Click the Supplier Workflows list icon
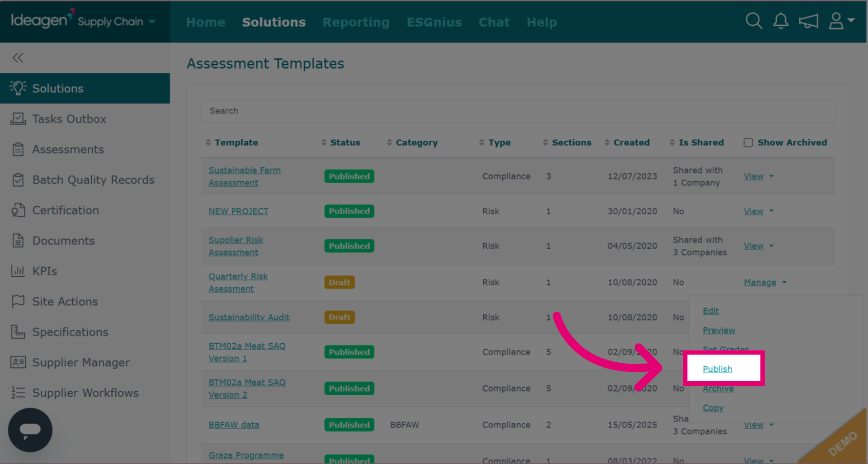This screenshot has width=868, height=464. (x=18, y=393)
